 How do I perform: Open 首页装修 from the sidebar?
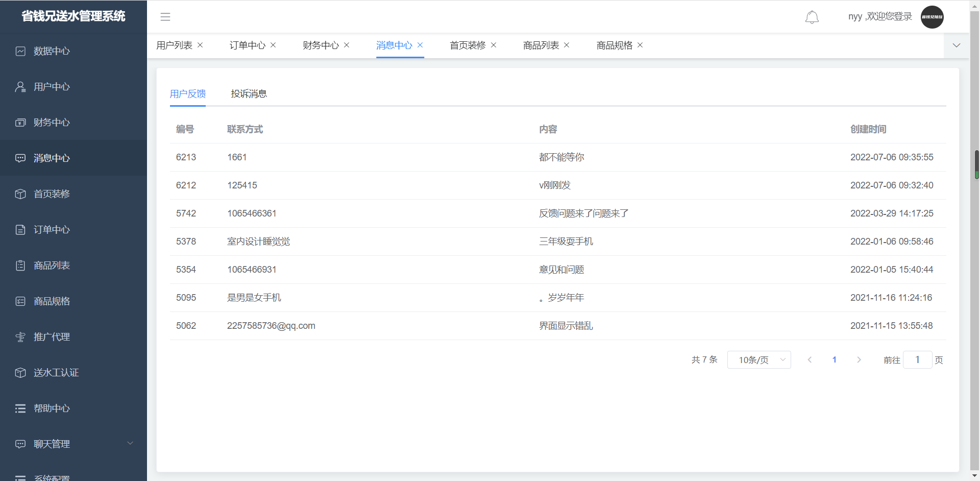coord(52,194)
